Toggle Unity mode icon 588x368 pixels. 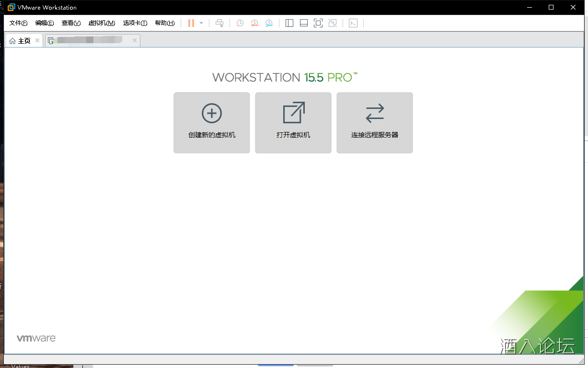click(x=333, y=23)
